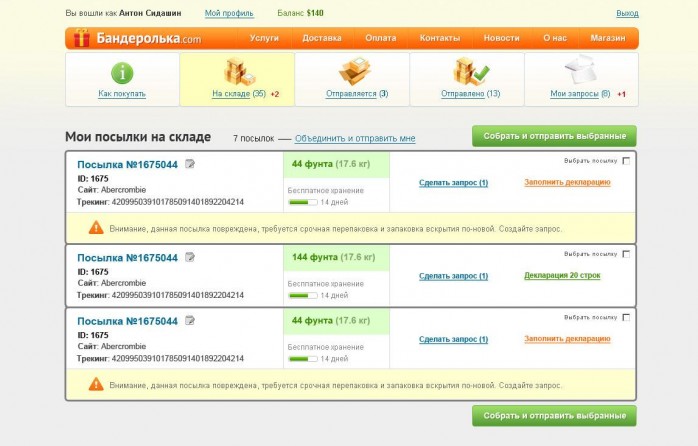
Task: Click the orange warning triangle in first parcel alert
Action: [96, 228]
